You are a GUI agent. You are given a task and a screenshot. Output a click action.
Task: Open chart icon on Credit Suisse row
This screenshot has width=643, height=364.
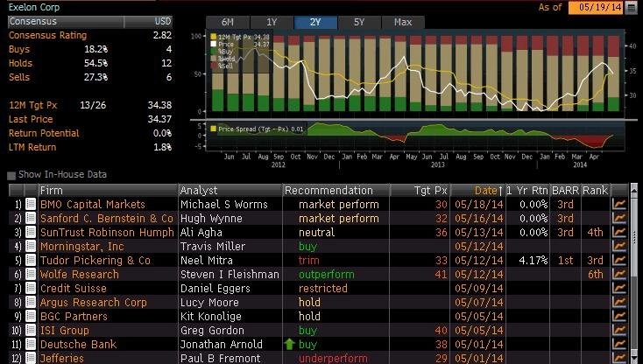(619, 288)
